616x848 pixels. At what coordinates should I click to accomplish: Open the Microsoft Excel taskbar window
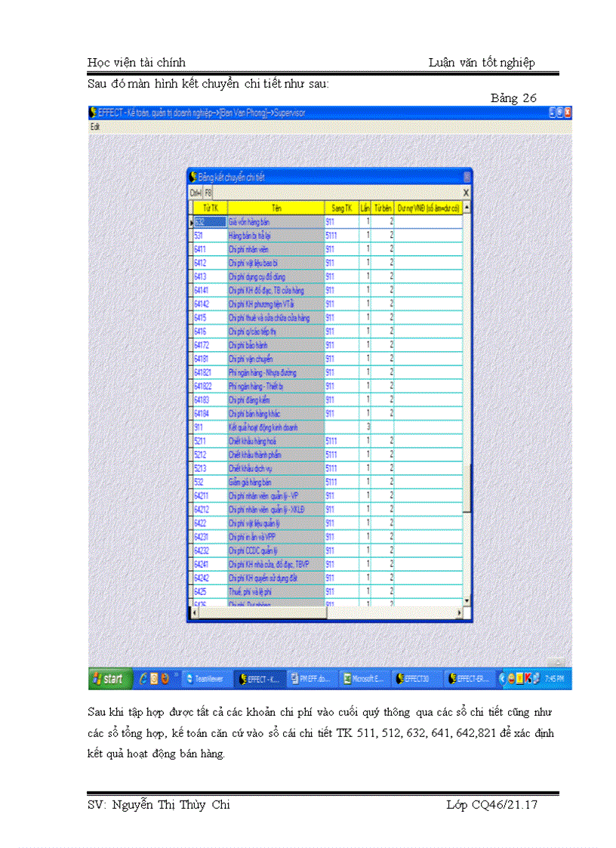pos(364,679)
